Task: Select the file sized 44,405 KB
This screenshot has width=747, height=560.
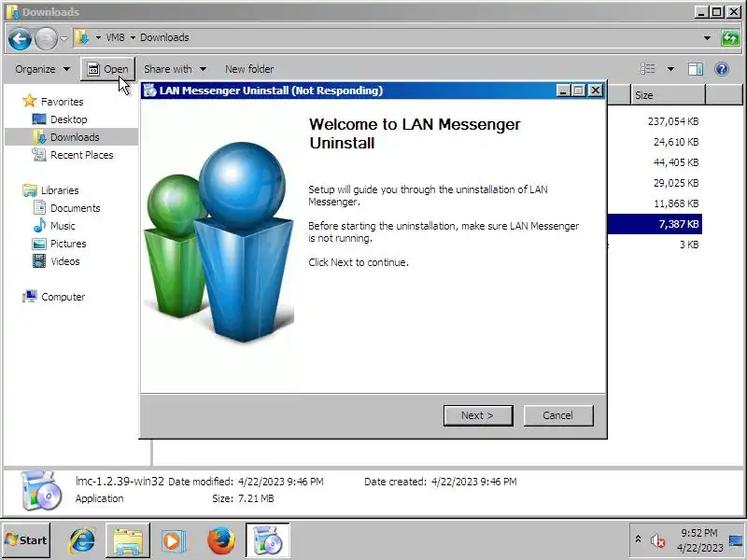Action: (676, 162)
